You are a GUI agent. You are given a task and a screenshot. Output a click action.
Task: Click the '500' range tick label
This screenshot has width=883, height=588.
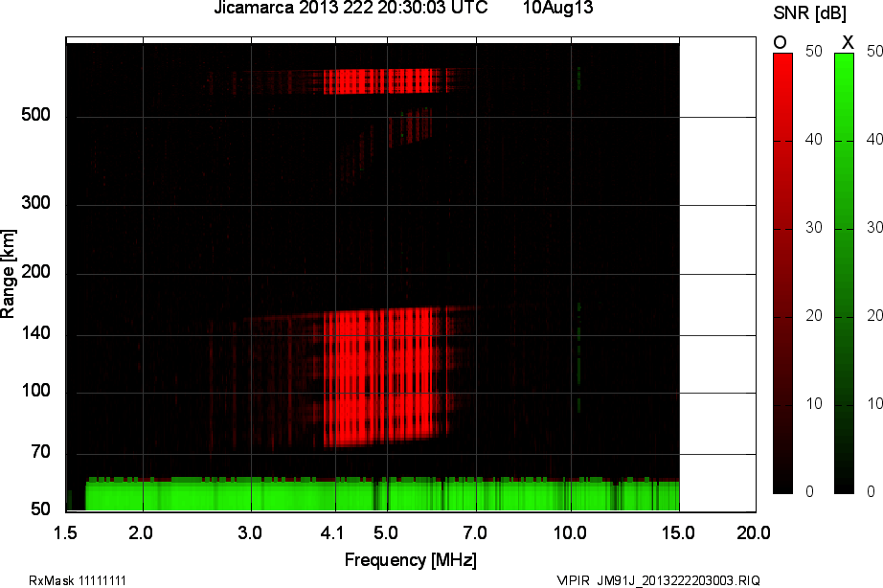pos(35,115)
